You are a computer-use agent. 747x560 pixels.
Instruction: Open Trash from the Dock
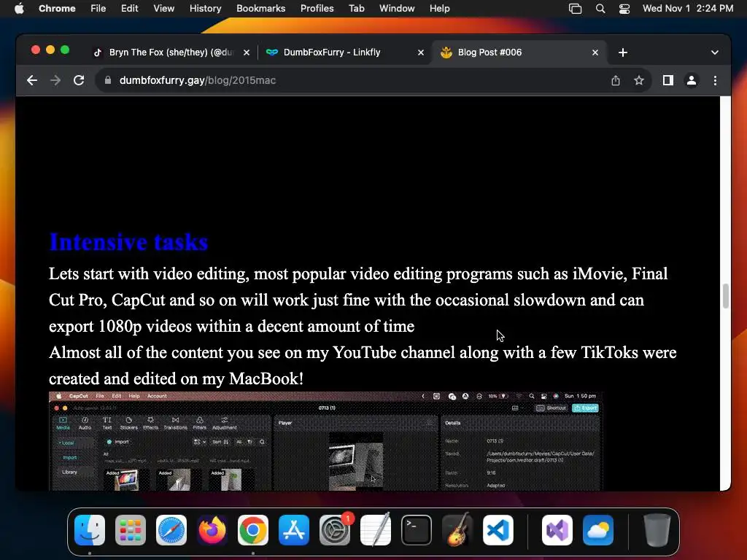657,530
